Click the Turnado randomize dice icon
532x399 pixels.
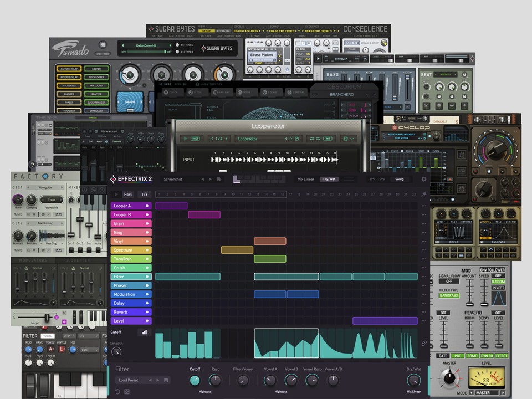103,44
